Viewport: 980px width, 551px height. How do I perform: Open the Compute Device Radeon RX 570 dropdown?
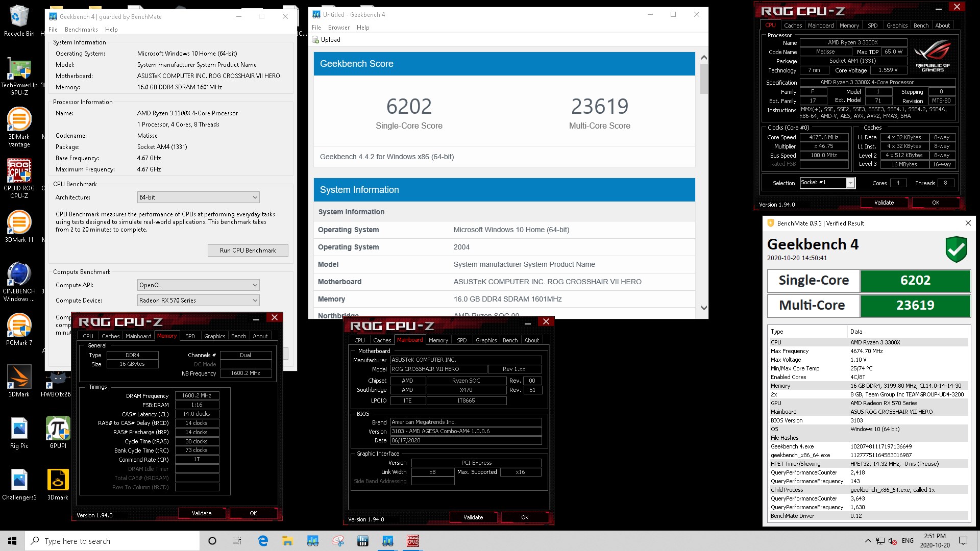[x=198, y=300]
